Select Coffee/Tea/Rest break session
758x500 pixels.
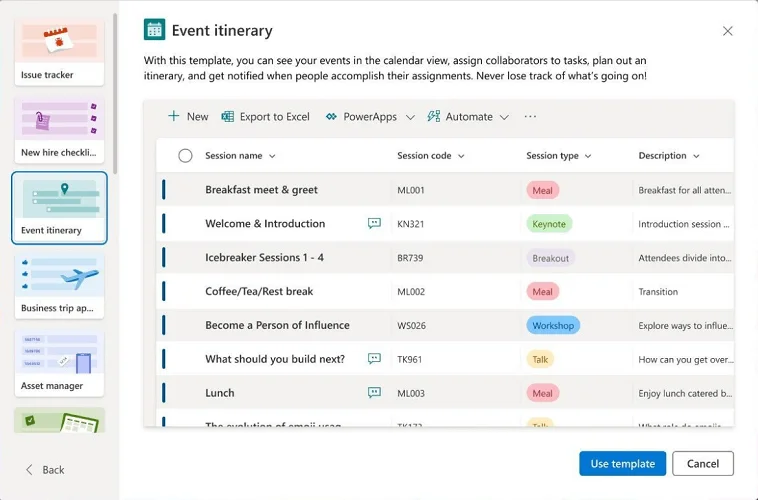coord(259,291)
